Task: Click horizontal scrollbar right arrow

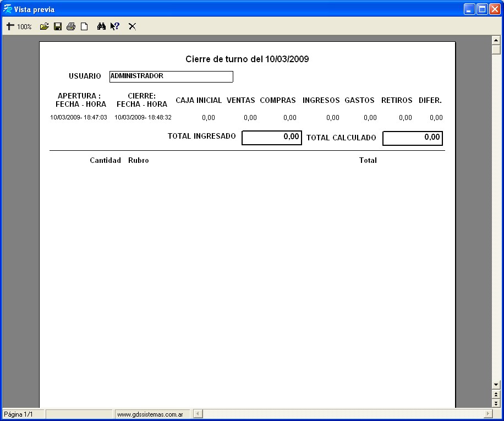Action: tap(488, 414)
